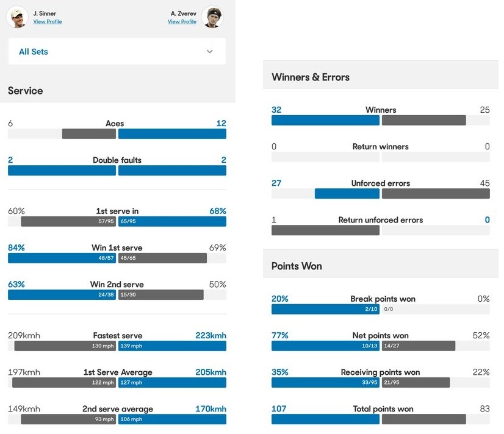Click the 139 mph fastest serve bar
The width and height of the screenshot is (504, 434).
(x=172, y=346)
